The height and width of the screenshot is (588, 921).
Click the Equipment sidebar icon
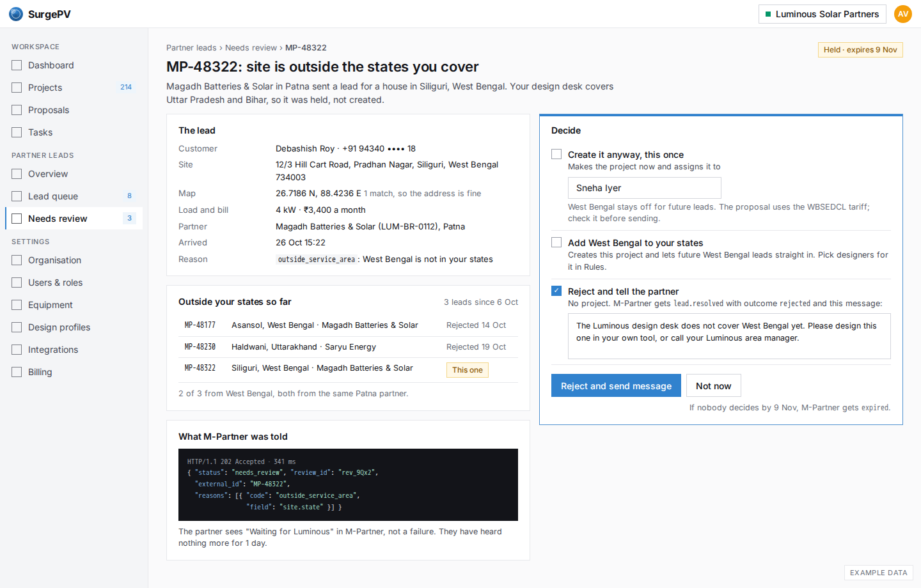click(17, 305)
